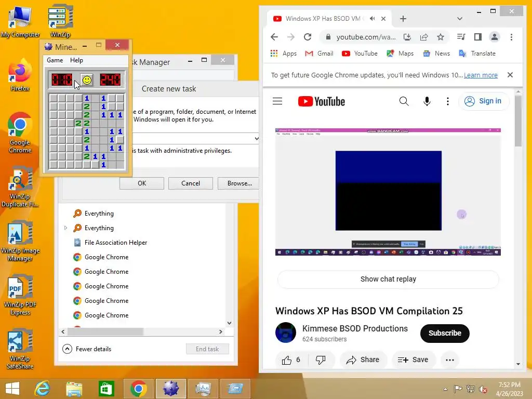Open WinZip PDF Express shortcut
532x399 pixels.
pyautogui.click(x=20, y=295)
